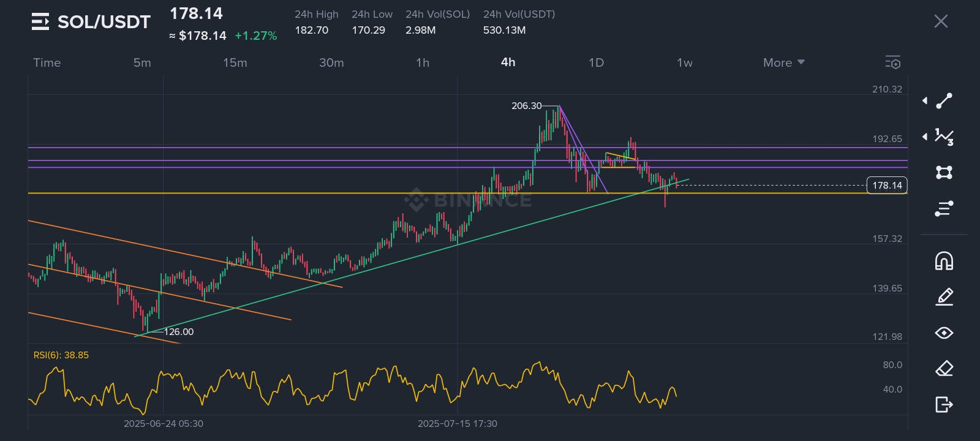Click the ≈ $178.14 dollar price text

pyautogui.click(x=198, y=36)
